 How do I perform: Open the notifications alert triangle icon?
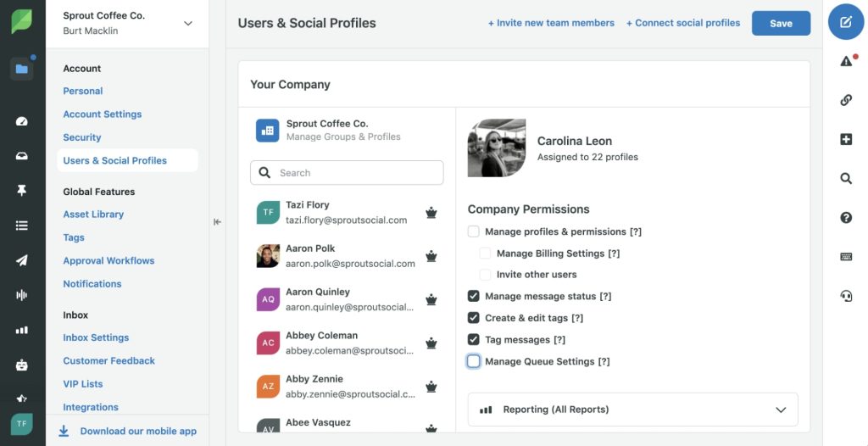(846, 61)
